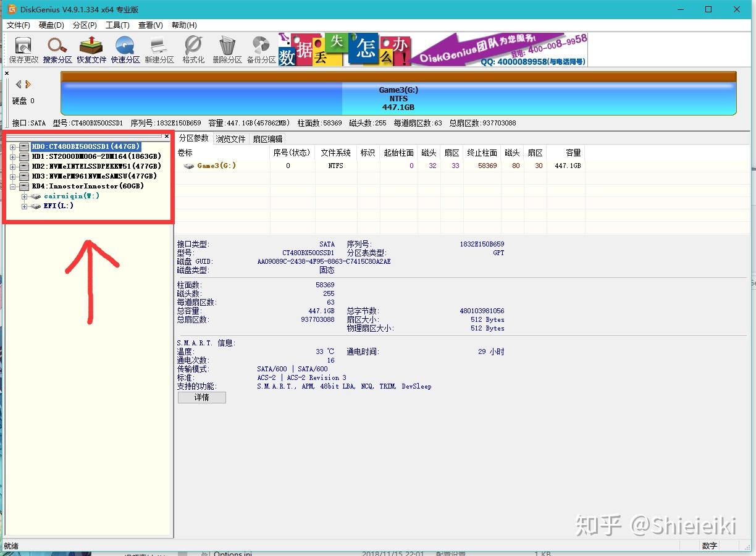The height and width of the screenshot is (556, 756).
Task: Click the 保存更改 save changes icon
Action: [x=23, y=49]
